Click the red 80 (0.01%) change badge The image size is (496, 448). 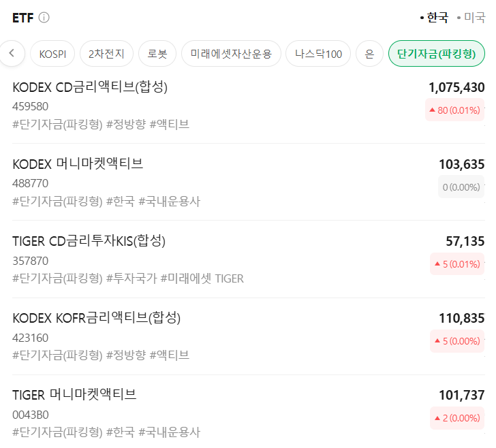coord(454,110)
